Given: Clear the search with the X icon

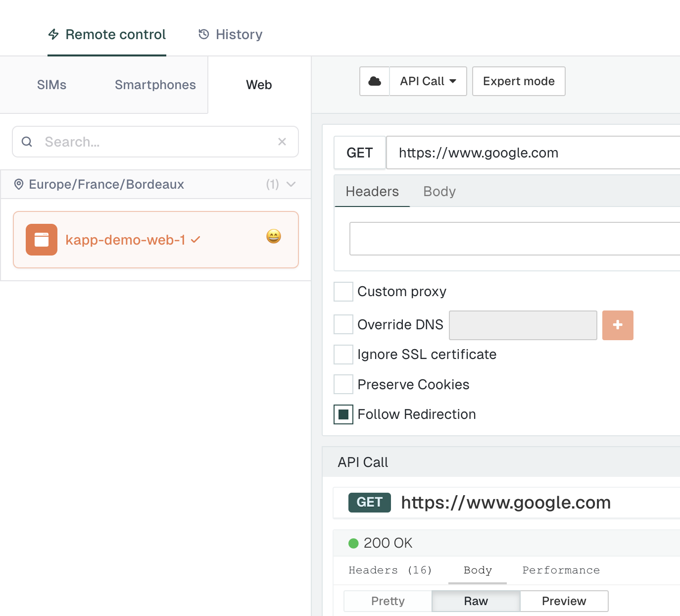Looking at the screenshot, I should click(282, 142).
